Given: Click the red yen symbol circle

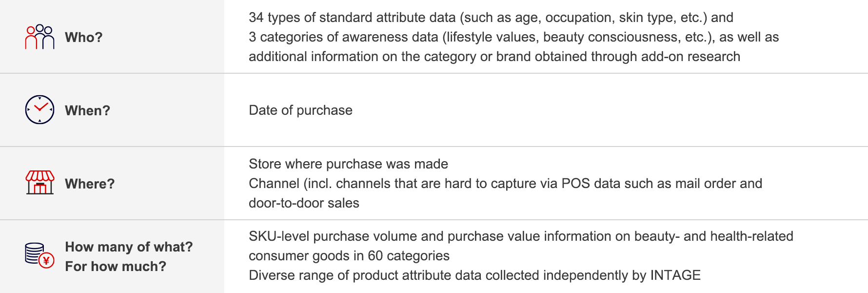Looking at the screenshot, I should tap(46, 261).
